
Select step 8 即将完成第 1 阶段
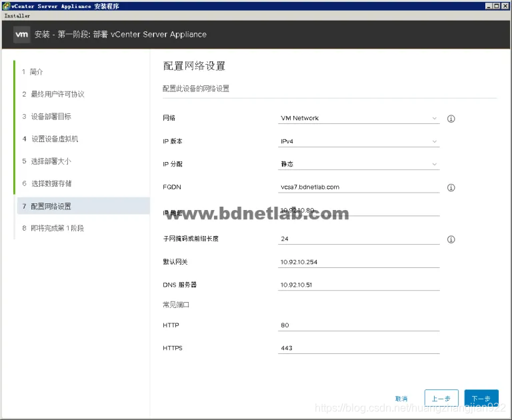pyautogui.click(x=53, y=228)
